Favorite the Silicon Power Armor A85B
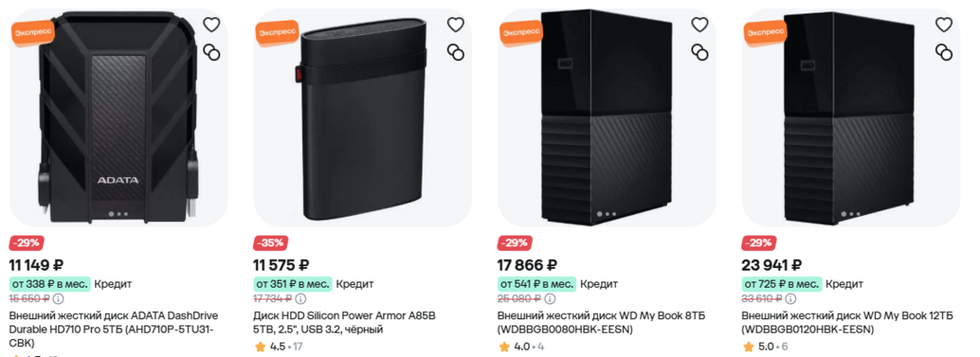Screen dimensions: 980x357 pyautogui.click(x=456, y=24)
